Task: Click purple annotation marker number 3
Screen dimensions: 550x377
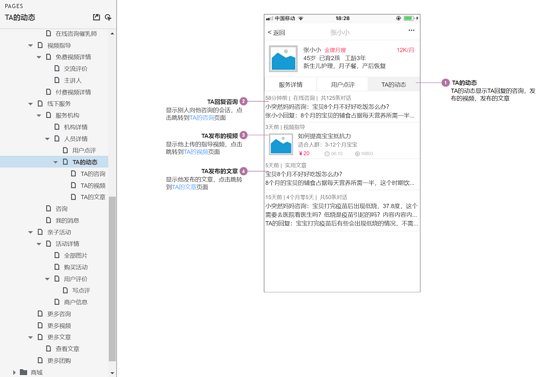Action: click(x=243, y=135)
